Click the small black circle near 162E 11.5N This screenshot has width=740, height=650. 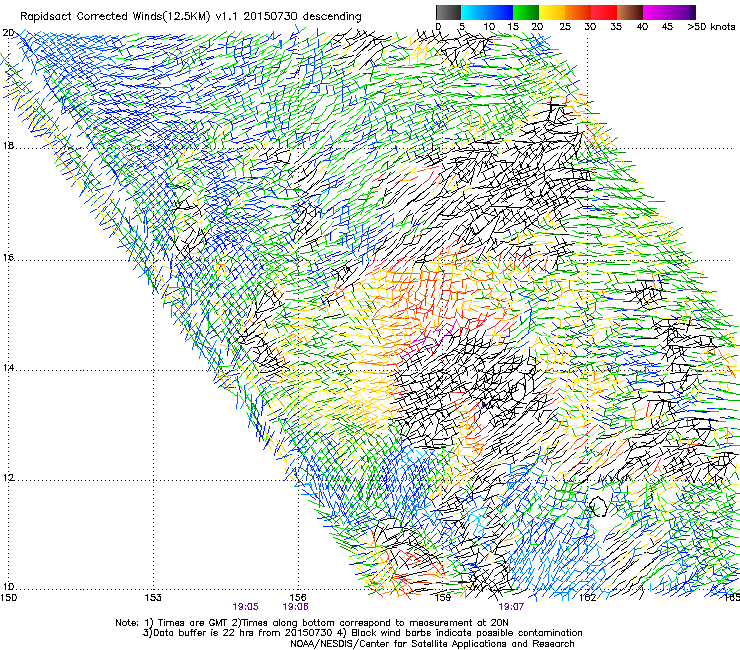598,506
